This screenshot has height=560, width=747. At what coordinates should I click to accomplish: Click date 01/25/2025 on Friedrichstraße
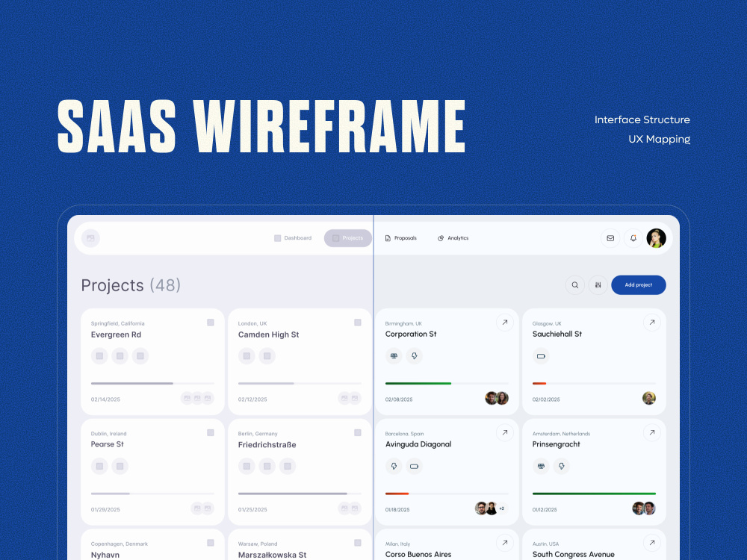(x=252, y=509)
